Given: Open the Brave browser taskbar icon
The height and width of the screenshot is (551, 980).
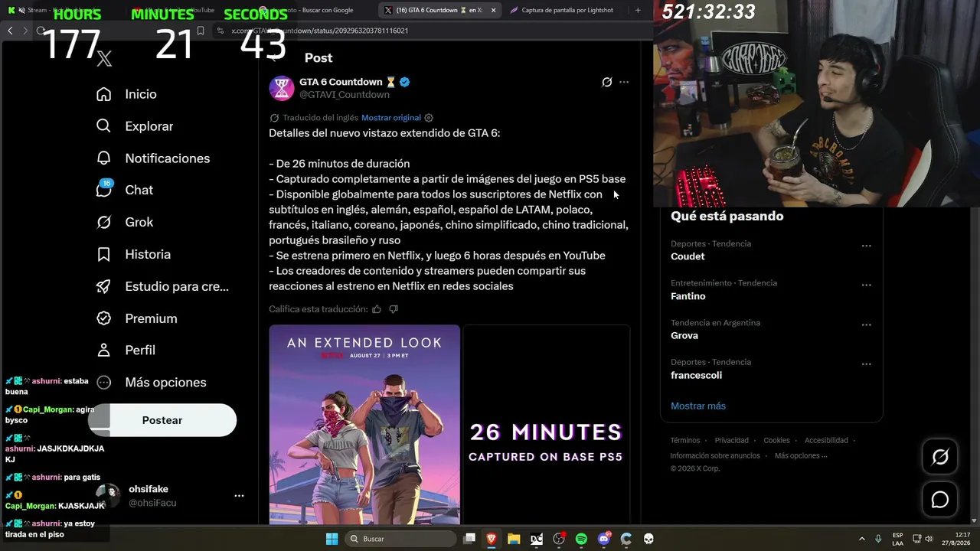Looking at the screenshot, I should (492, 539).
